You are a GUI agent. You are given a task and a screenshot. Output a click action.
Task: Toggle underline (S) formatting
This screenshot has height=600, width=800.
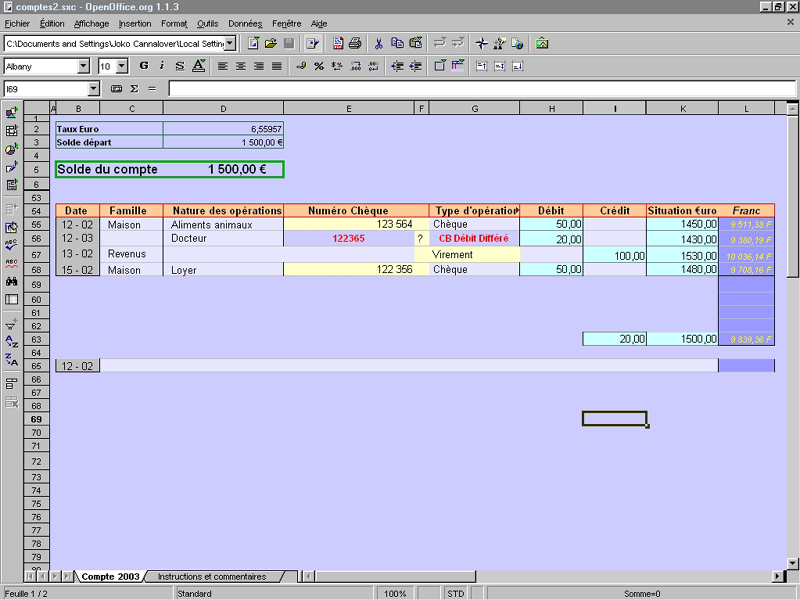[x=180, y=66]
